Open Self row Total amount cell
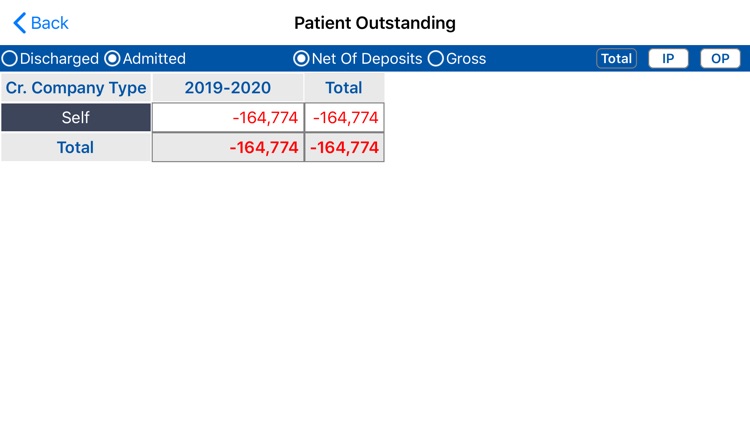 [x=344, y=118]
